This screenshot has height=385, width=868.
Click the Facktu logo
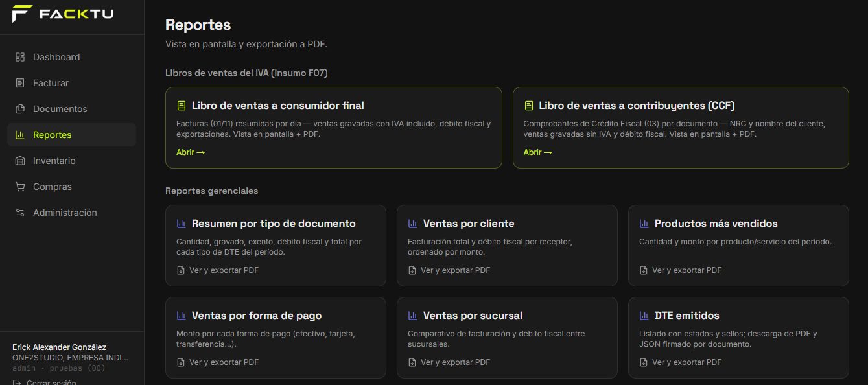[x=62, y=14]
